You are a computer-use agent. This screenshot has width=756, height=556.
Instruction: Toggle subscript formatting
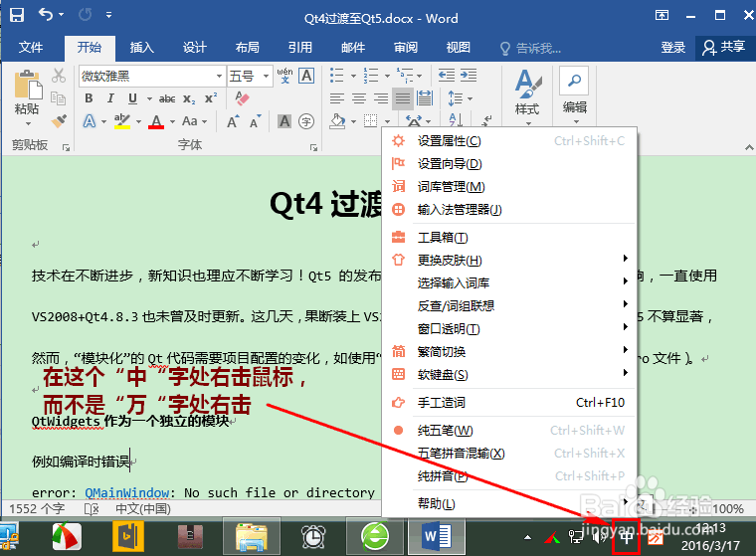(x=189, y=98)
